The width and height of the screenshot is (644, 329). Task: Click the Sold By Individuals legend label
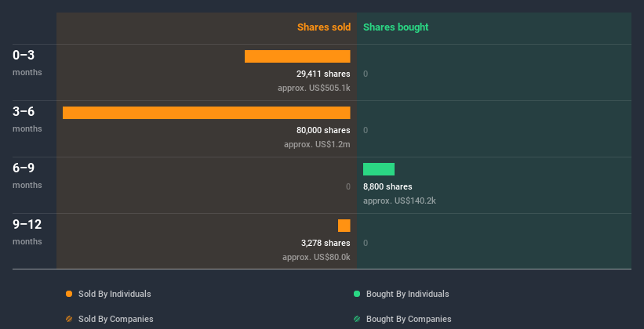[115, 294]
